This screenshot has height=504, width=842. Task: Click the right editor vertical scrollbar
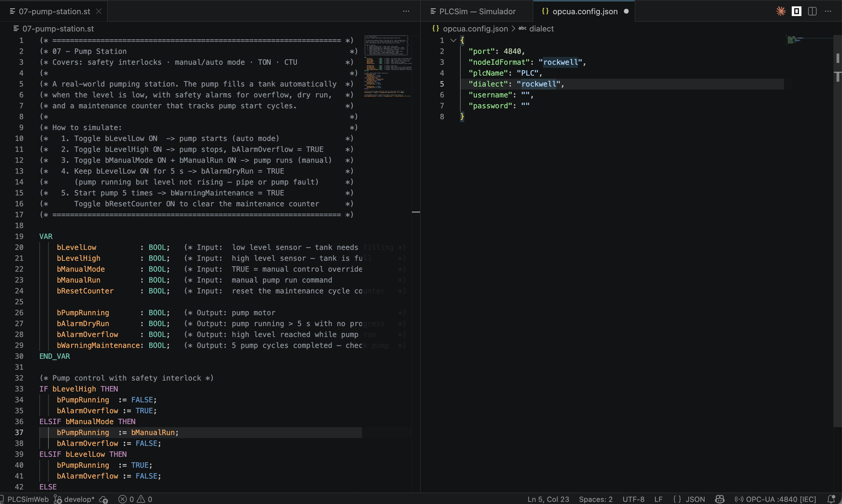point(837,231)
